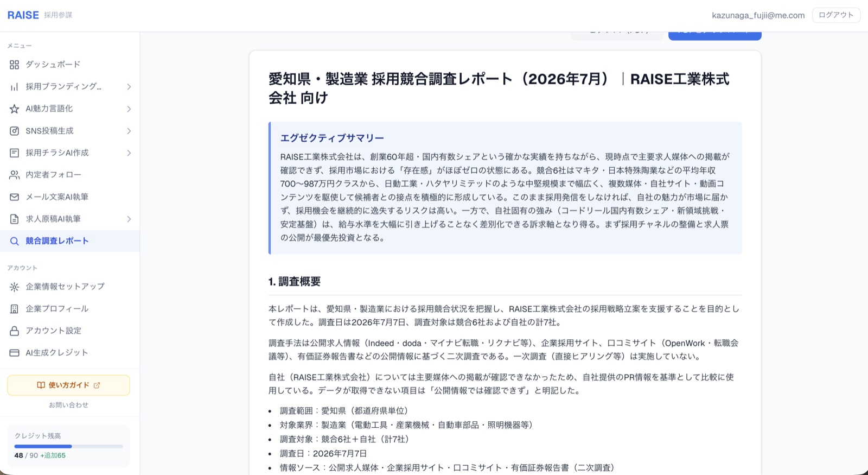Image resolution: width=868 pixels, height=475 pixels.
Task: Click the RAISE logo
Action: (x=23, y=15)
